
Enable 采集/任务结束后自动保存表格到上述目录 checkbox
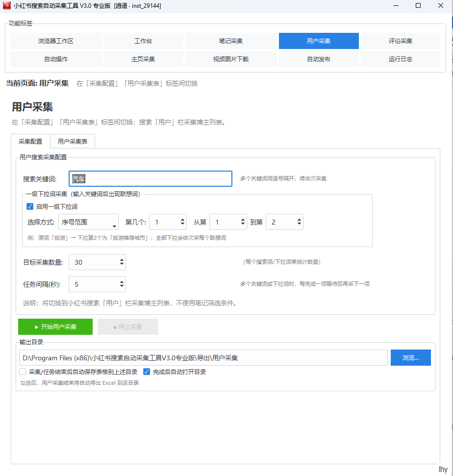tap(23, 372)
